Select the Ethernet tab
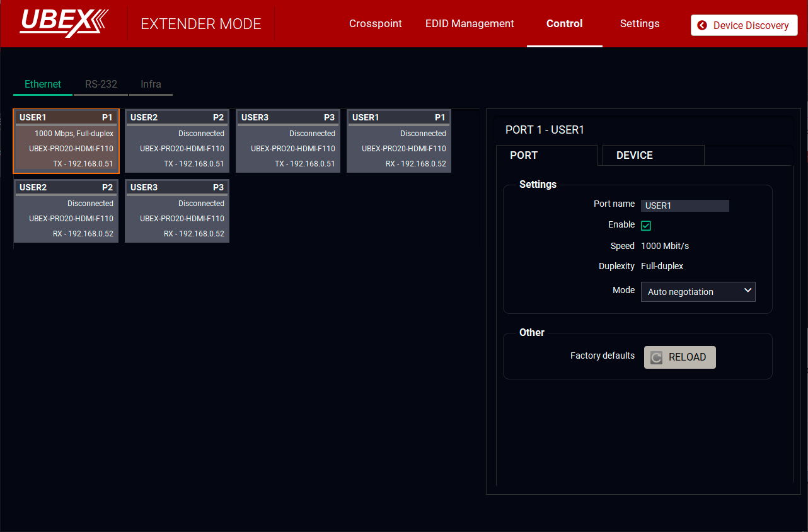Image resolution: width=808 pixels, height=532 pixels. click(x=43, y=84)
